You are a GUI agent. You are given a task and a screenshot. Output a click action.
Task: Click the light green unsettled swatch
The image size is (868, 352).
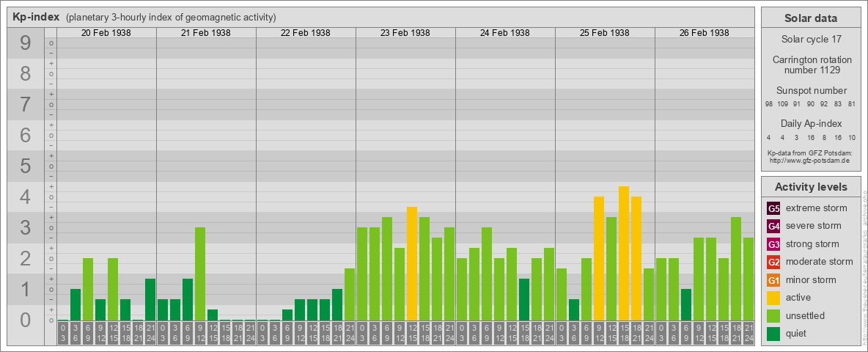tap(773, 316)
